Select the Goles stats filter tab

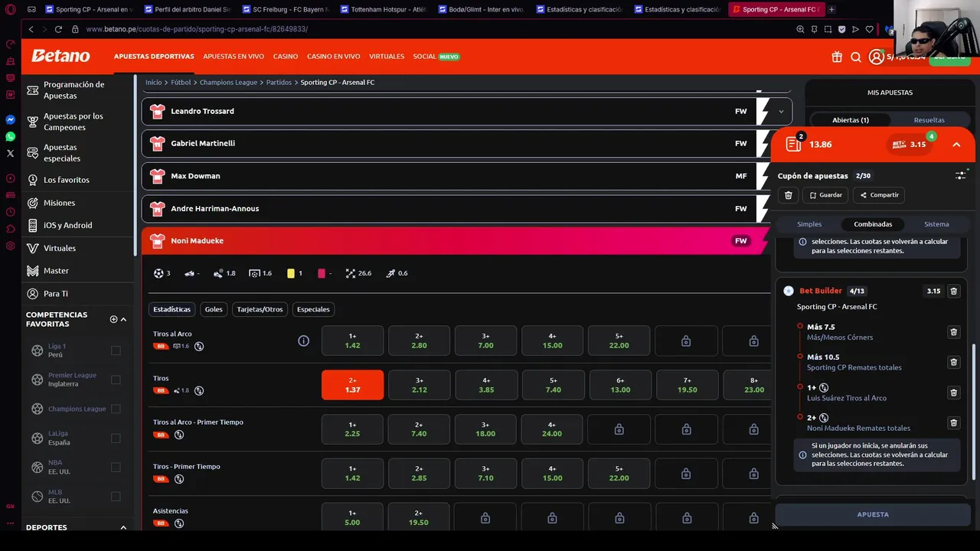click(x=214, y=309)
